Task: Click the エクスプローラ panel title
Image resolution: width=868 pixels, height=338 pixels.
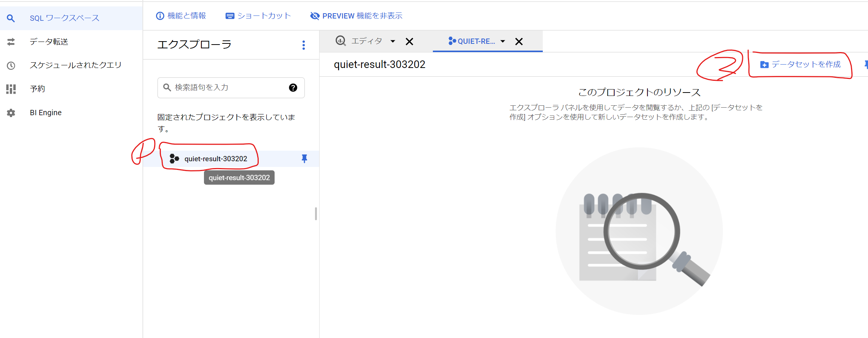Action: tap(195, 45)
